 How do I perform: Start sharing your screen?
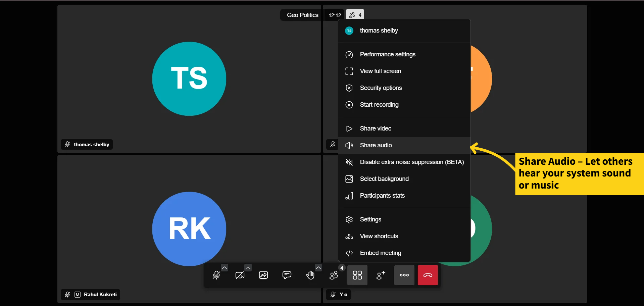tap(263, 275)
